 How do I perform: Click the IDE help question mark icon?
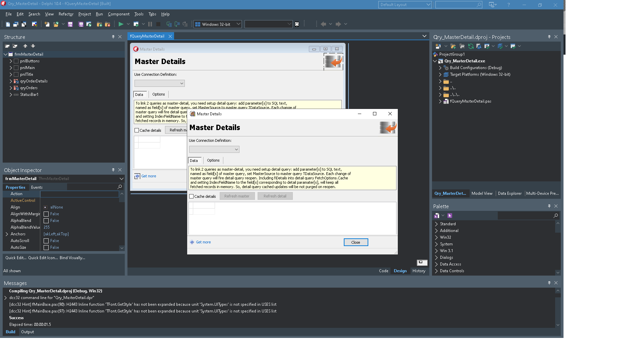(x=508, y=5)
